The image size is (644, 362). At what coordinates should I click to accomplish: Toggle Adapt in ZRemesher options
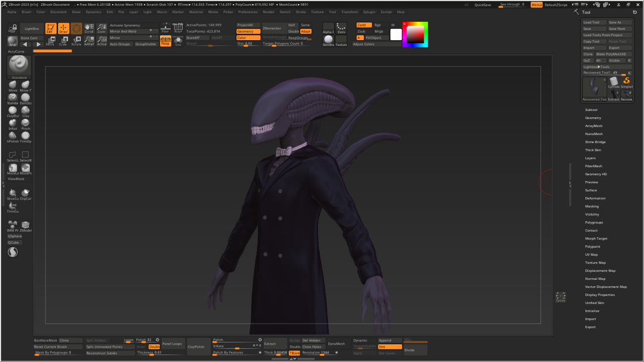pos(306,31)
